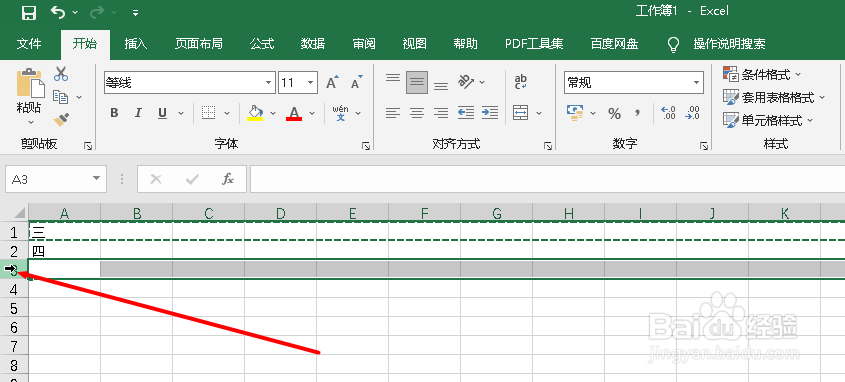This screenshot has width=845, height=382.
Task: Click the Select All corner triangle
Action: (x=19, y=212)
